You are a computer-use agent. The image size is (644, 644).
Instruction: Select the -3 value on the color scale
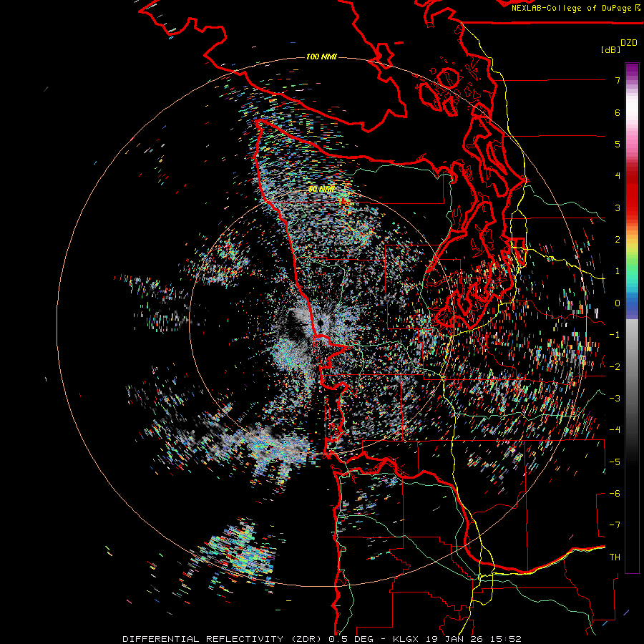point(615,399)
